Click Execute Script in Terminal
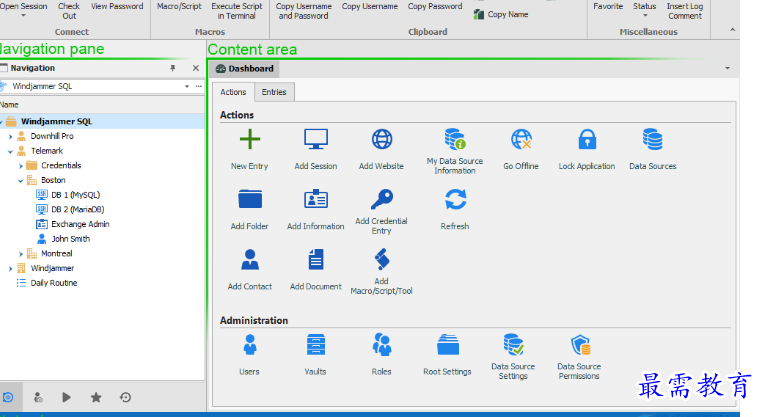The width and height of the screenshot is (760, 417). pyautogui.click(x=237, y=11)
